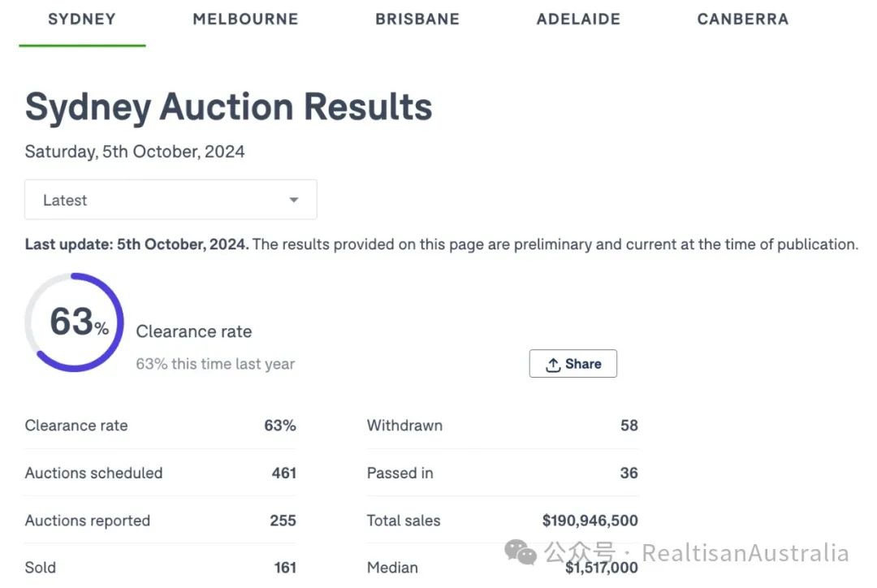This screenshot has width=877, height=588.
Task: Click the Median price row
Action: (x=502, y=568)
